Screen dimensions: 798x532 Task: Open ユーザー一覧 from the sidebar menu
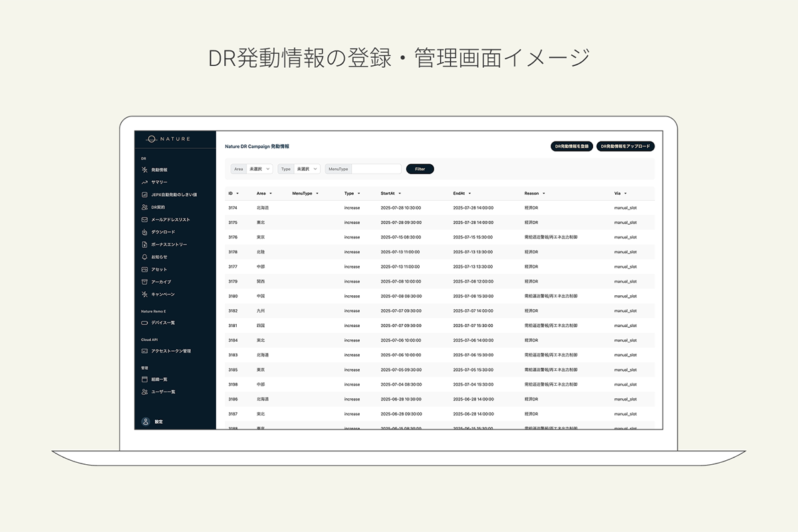point(145,392)
